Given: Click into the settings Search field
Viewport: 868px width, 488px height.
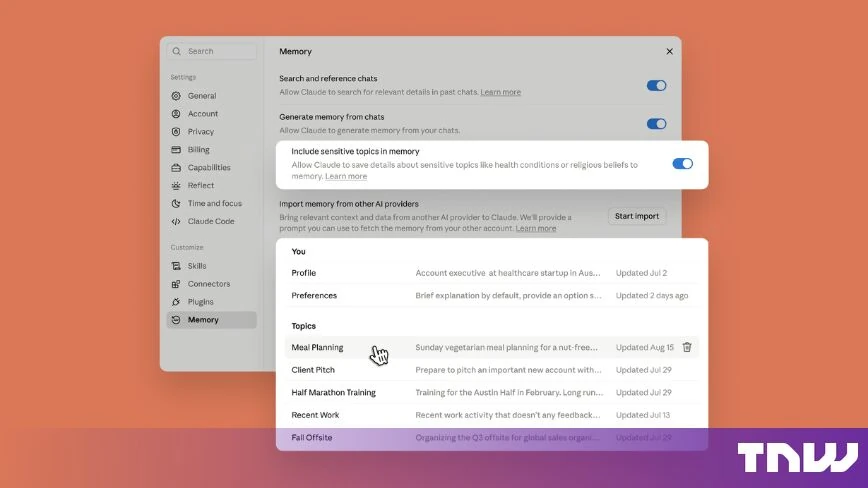Looking at the screenshot, I should pos(211,51).
